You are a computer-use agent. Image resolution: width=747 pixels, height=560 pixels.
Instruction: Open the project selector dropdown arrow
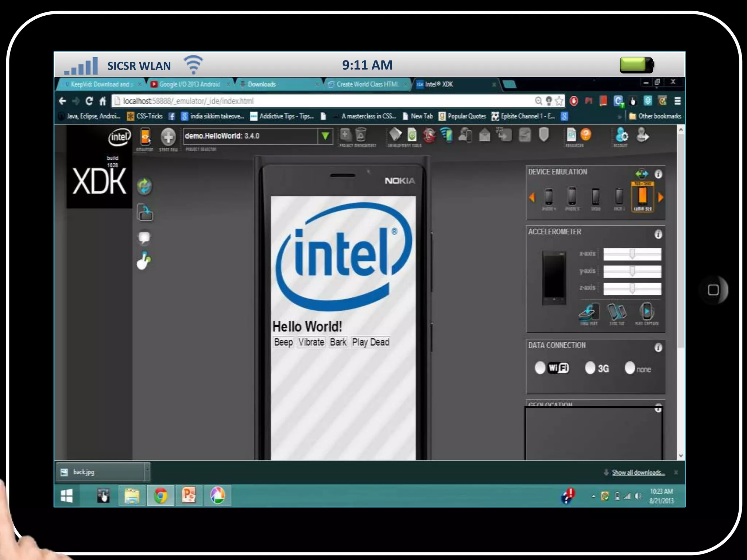point(325,136)
